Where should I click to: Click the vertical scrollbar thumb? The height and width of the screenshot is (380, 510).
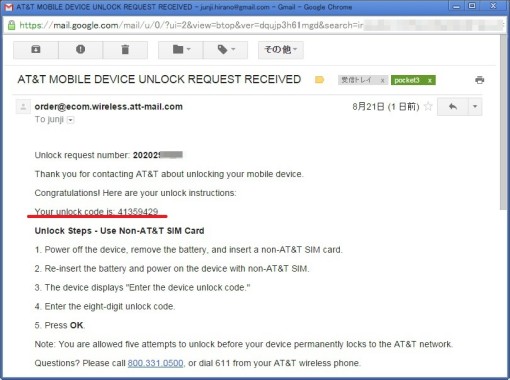[503, 122]
